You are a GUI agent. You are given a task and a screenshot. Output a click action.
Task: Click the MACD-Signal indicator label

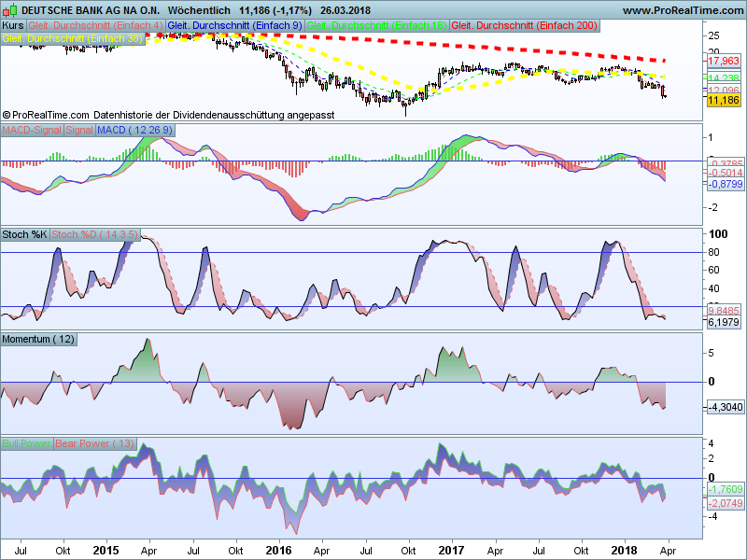click(x=32, y=130)
